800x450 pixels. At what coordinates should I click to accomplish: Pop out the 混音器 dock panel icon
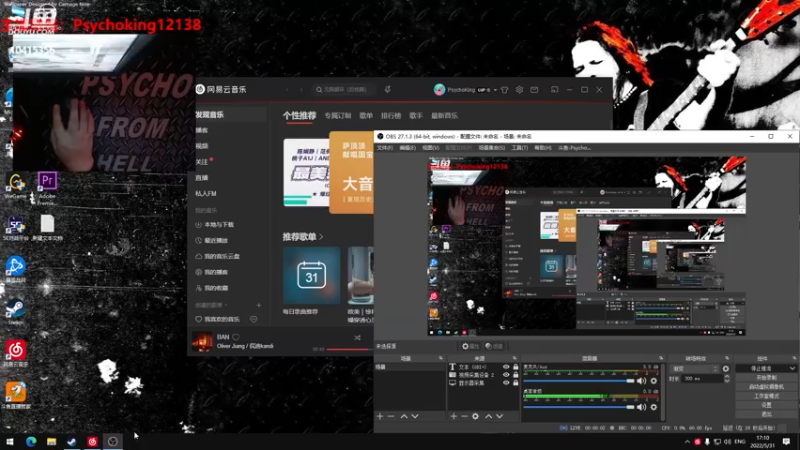coord(661,358)
